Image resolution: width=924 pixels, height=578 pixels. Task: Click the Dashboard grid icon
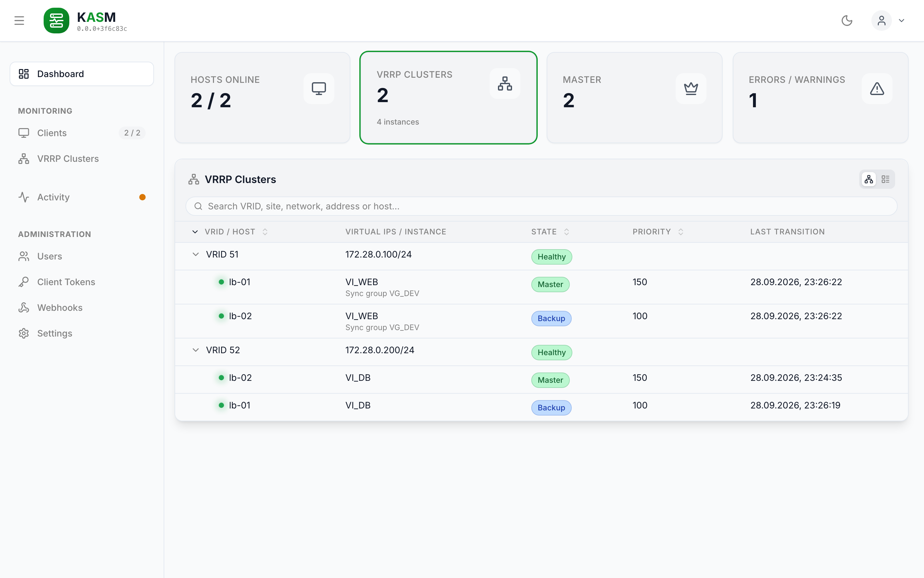(x=24, y=74)
